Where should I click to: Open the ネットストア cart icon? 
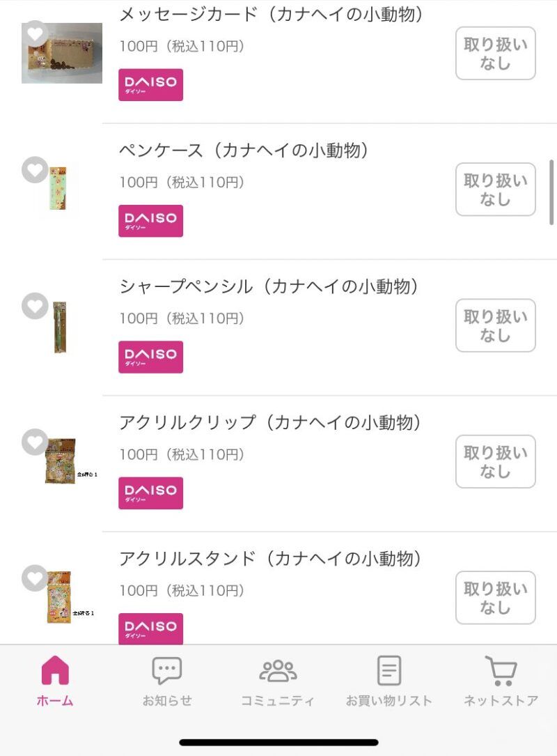coord(501,670)
